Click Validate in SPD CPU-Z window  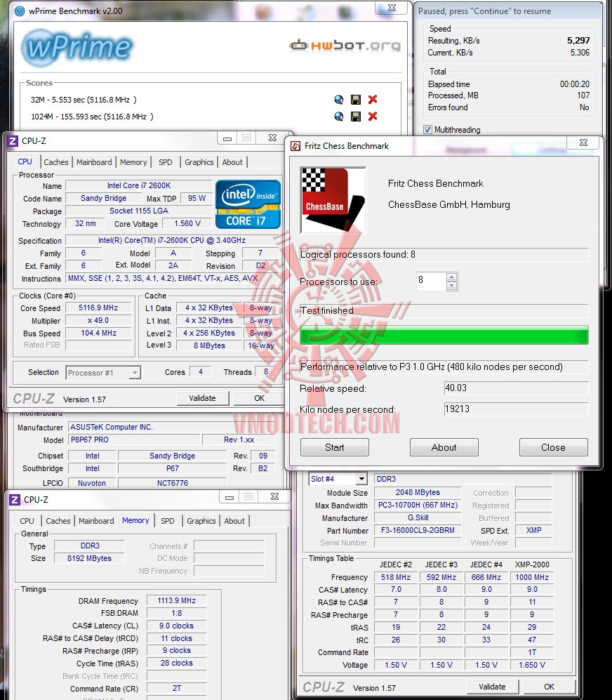pyautogui.click(x=493, y=687)
